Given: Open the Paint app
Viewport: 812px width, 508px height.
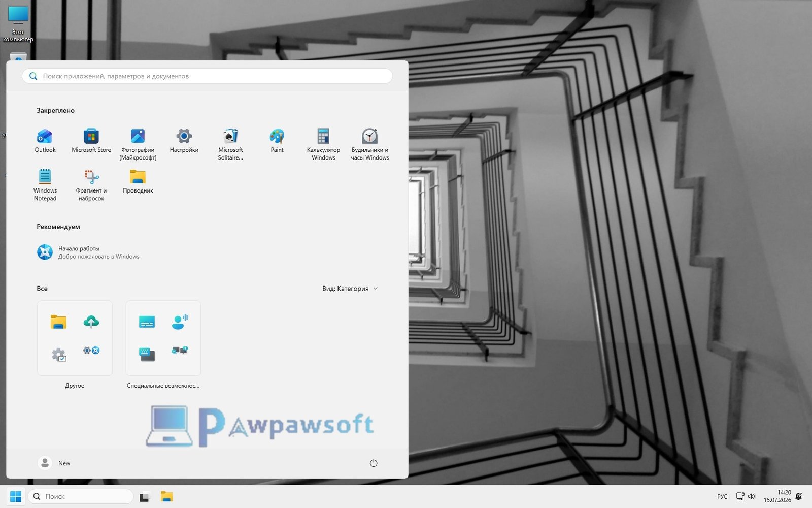Looking at the screenshot, I should coord(277,141).
